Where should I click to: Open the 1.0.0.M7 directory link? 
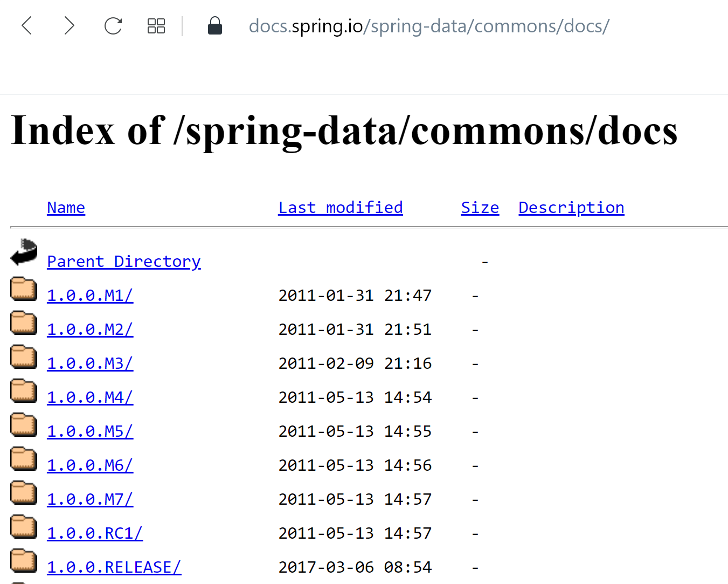(89, 499)
